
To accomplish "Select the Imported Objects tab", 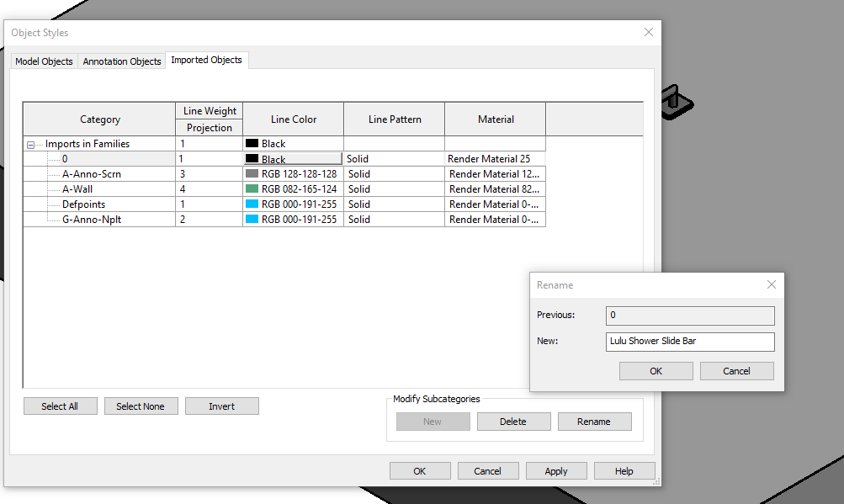I will (207, 60).
